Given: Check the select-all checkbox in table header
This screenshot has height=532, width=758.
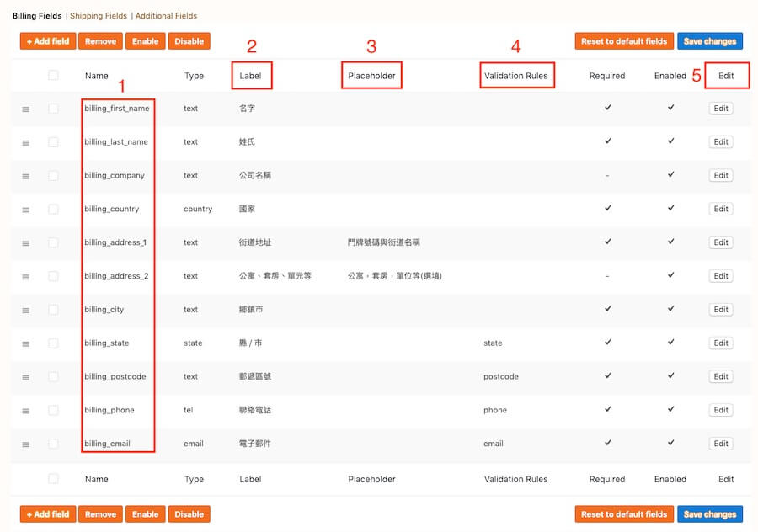Looking at the screenshot, I should 53,75.
